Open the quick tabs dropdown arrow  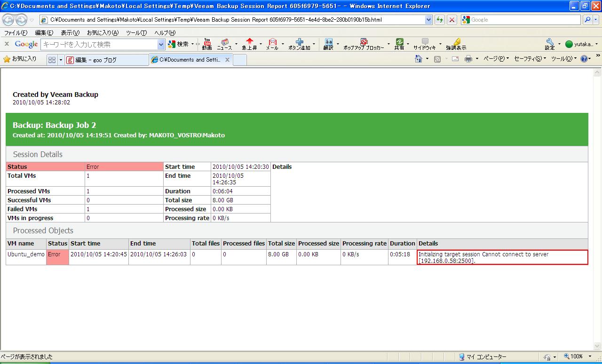61,60
